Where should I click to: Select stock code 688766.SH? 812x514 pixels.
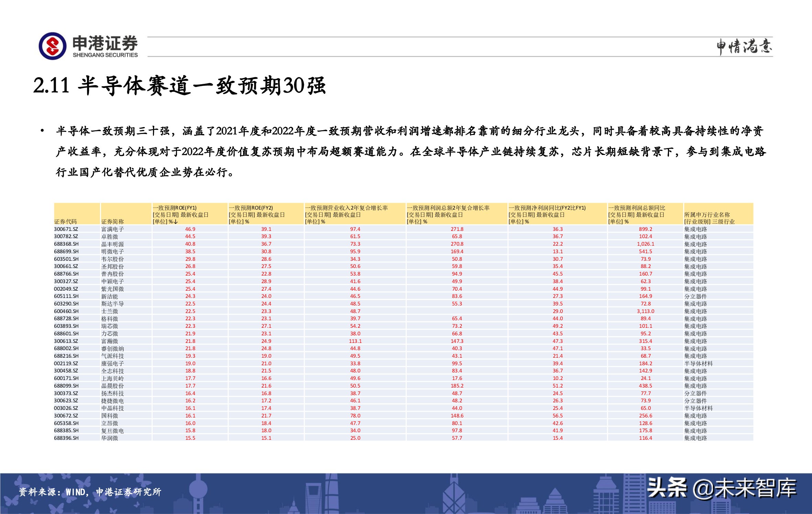point(66,274)
